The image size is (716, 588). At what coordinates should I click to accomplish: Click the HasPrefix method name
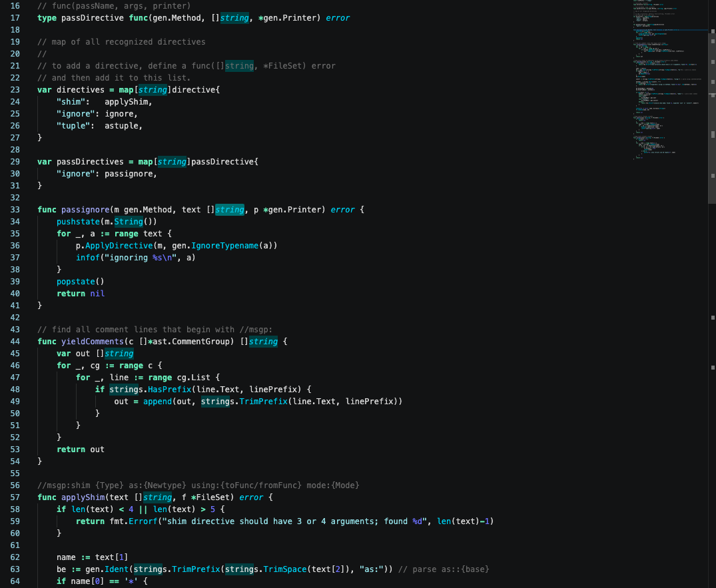[169, 390]
